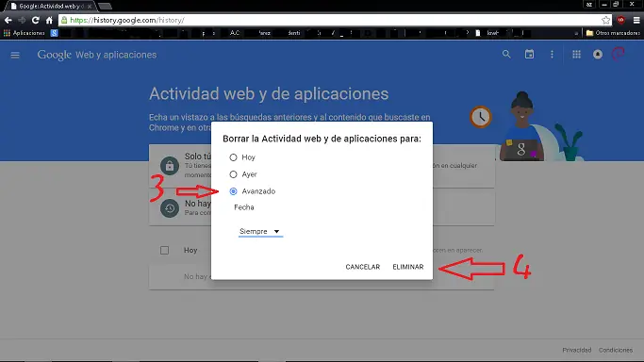Image resolution: width=644 pixels, height=362 pixels.
Task: Open a new browser tab
Action: pyautogui.click(x=106, y=7)
